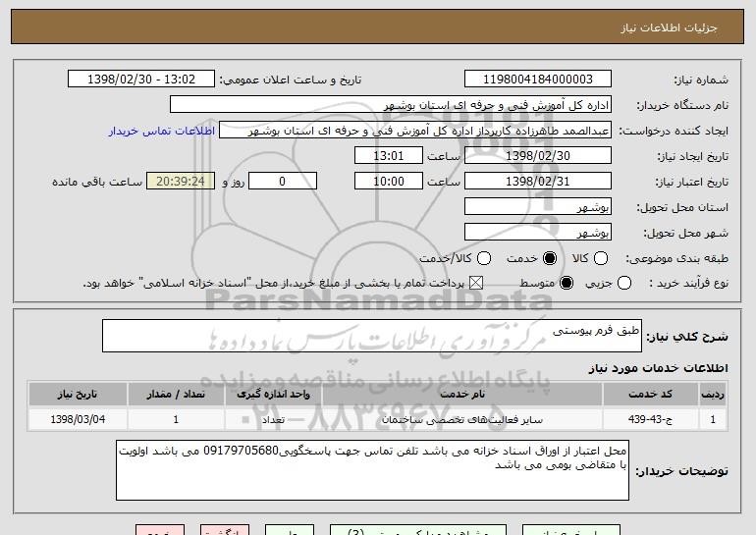
Task: Click the جزئیات اطلاعات نیاز header title
Action: [669, 27]
